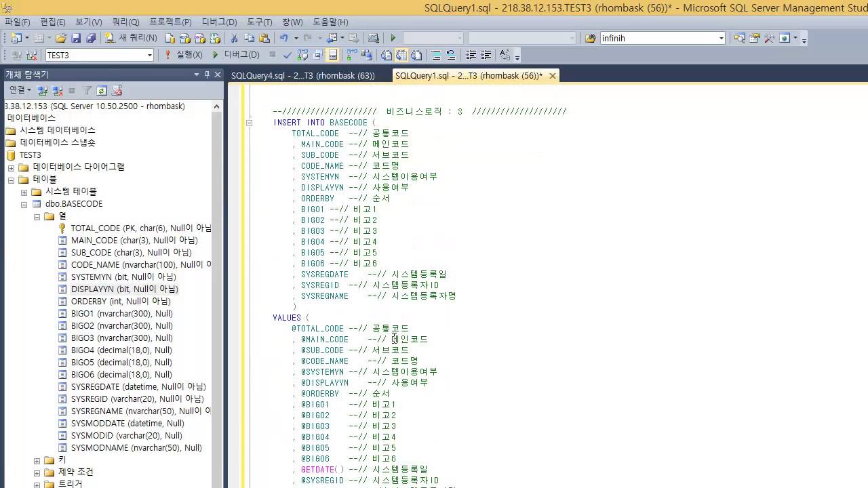
Task: Click the Save file floppy icon
Action: coord(76,38)
